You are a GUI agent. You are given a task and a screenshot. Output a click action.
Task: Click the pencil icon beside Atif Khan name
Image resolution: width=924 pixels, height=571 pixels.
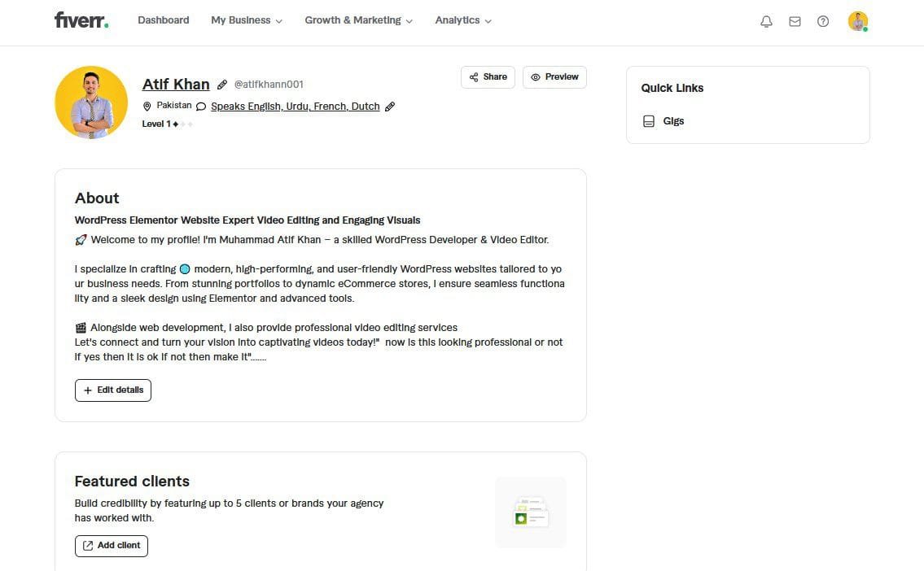222,85
